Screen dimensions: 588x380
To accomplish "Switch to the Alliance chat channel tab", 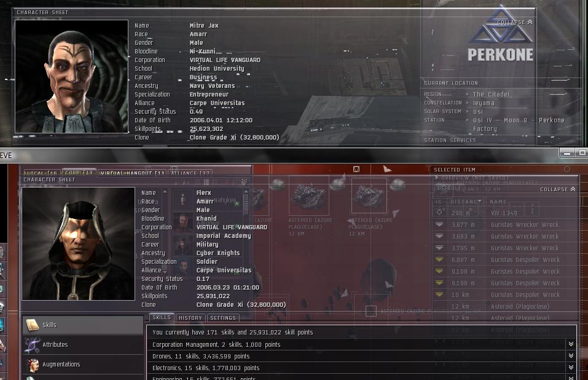I will (190, 173).
